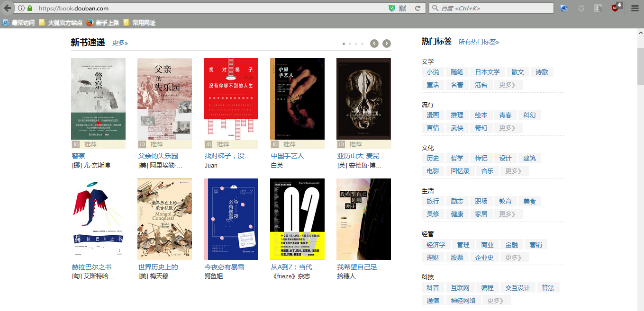Click the magnifier icon in search box
The height and width of the screenshot is (311, 644).
[435, 8]
